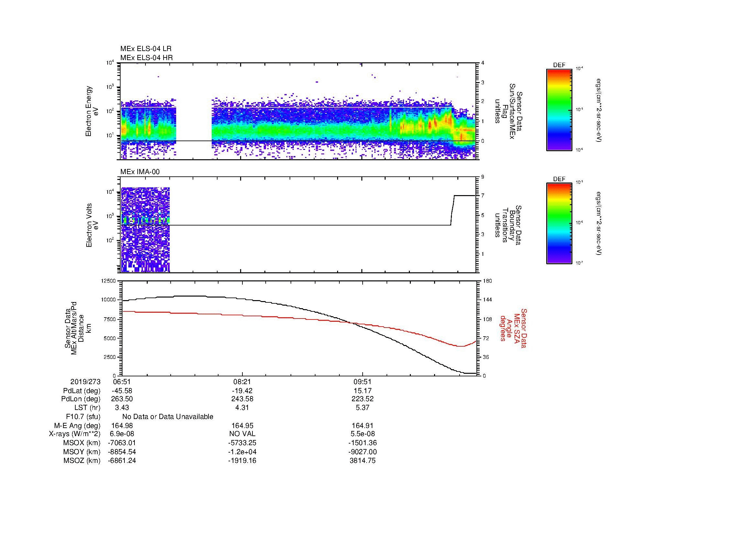The height and width of the screenshot is (534, 756).
Task: Click the top DEF color bar
Action: tap(559, 110)
